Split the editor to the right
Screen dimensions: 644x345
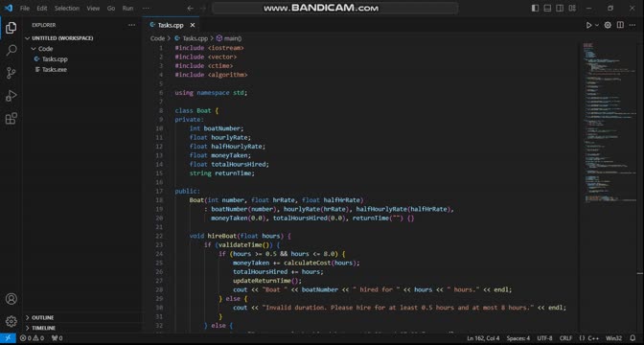[620, 25]
